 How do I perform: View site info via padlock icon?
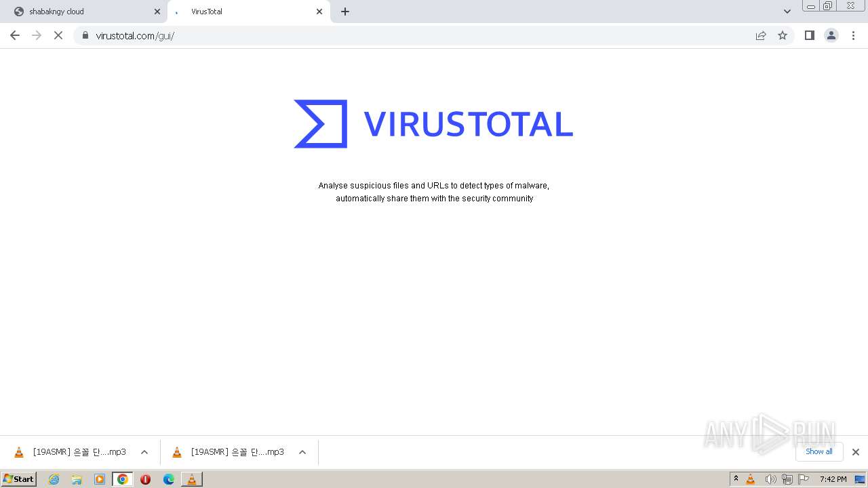[85, 35]
